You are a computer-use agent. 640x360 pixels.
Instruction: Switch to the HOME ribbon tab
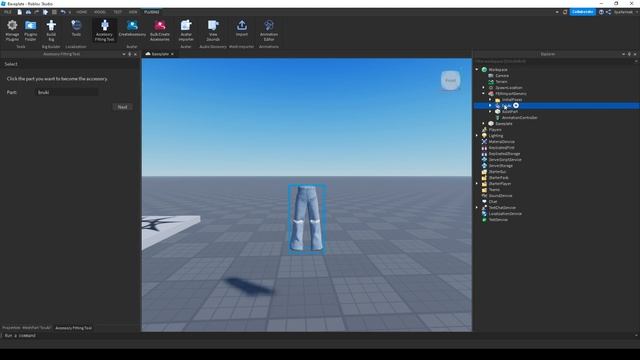tap(82, 12)
